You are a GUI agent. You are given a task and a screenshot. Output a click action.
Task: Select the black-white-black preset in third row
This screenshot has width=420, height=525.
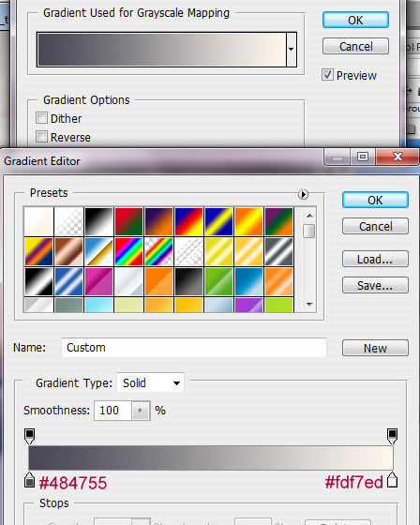(x=38, y=281)
